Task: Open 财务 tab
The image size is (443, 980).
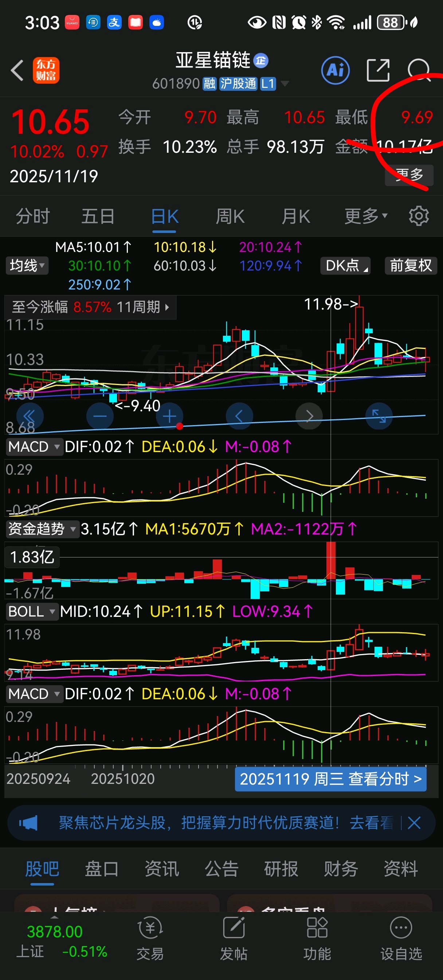Action: tap(341, 869)
